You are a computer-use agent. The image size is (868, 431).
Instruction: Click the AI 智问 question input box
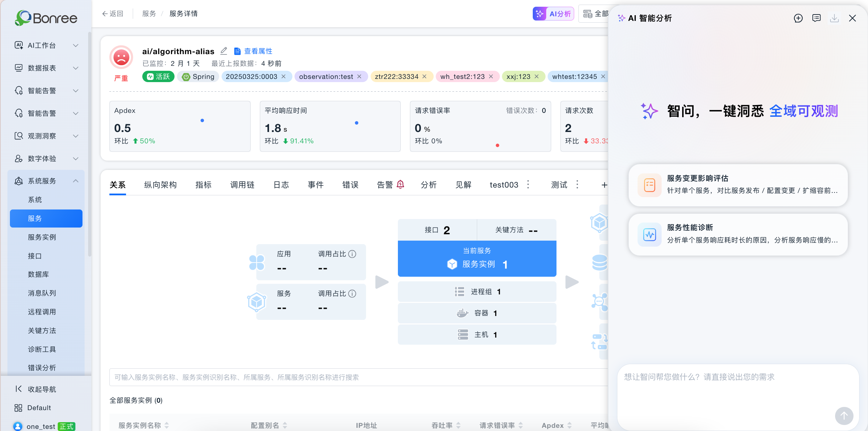coord(738,397)
